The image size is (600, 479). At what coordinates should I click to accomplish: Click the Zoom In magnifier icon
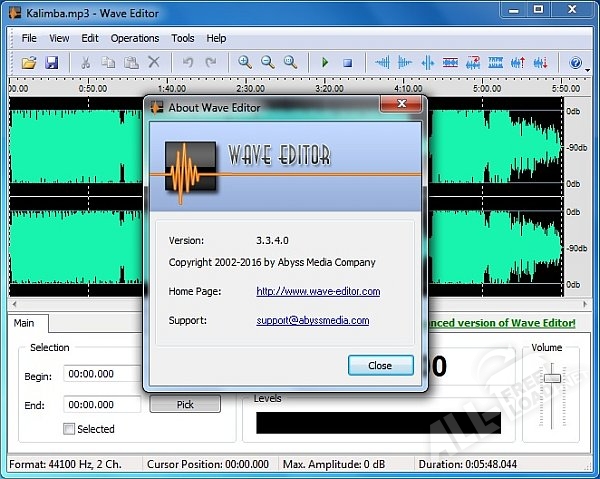245,63
